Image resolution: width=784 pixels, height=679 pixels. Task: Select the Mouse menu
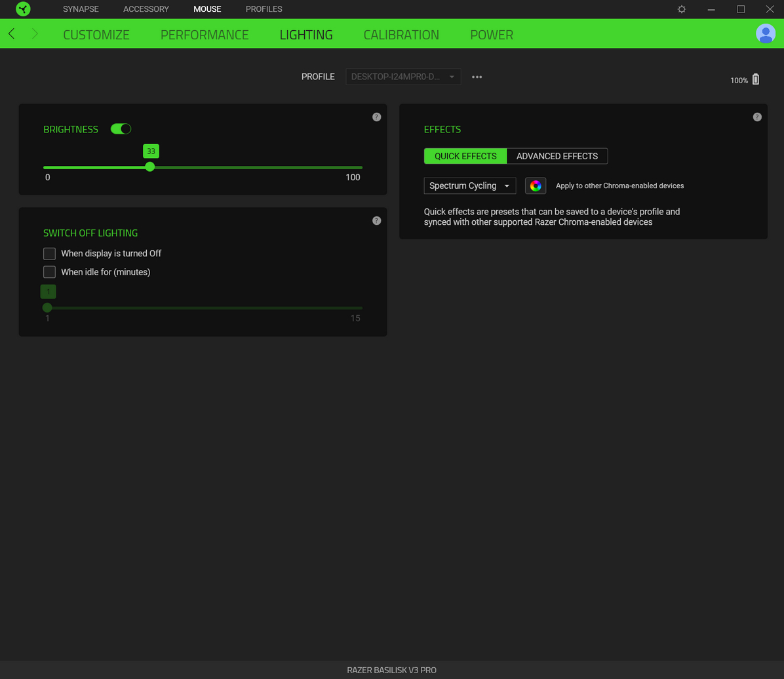pyautogui.click(x=207, y=9)
